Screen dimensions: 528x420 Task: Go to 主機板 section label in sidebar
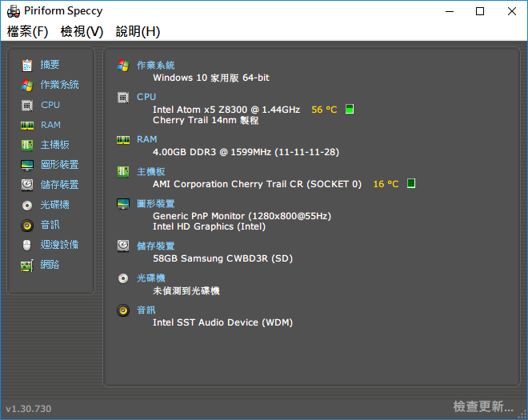pos(55,145)
